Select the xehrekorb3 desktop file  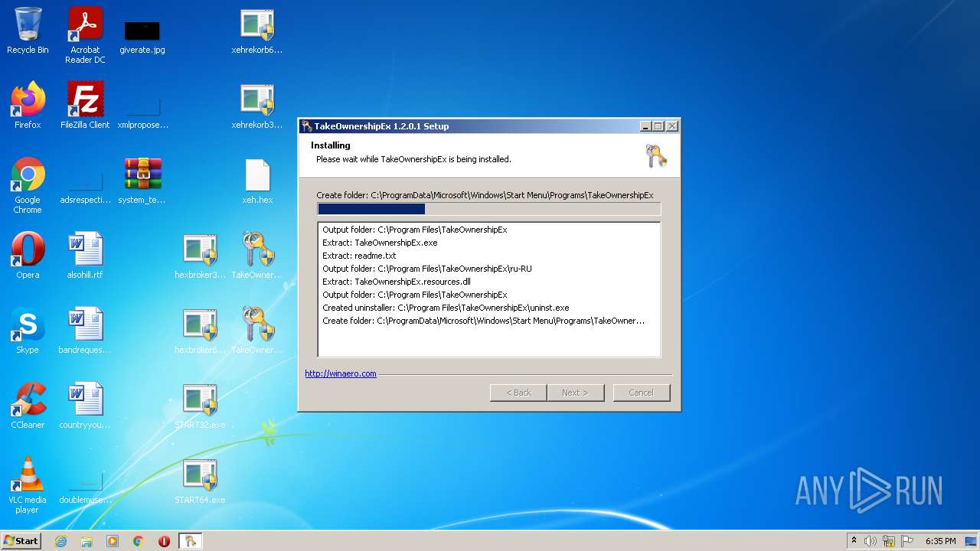(257, 106)
